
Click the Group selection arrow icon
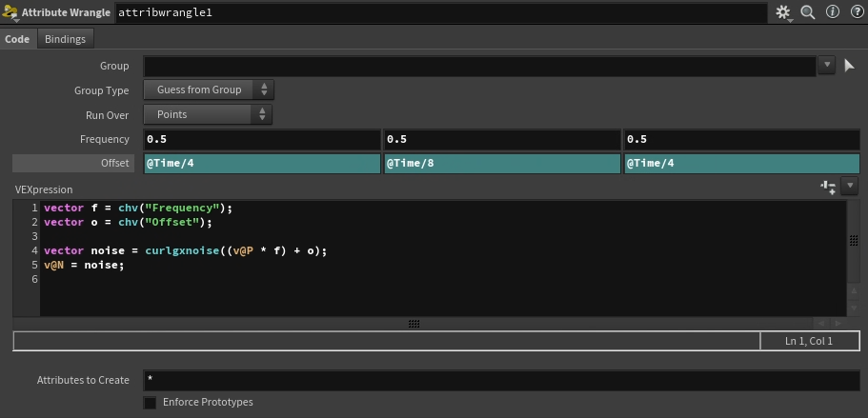(x=849, y=66)
